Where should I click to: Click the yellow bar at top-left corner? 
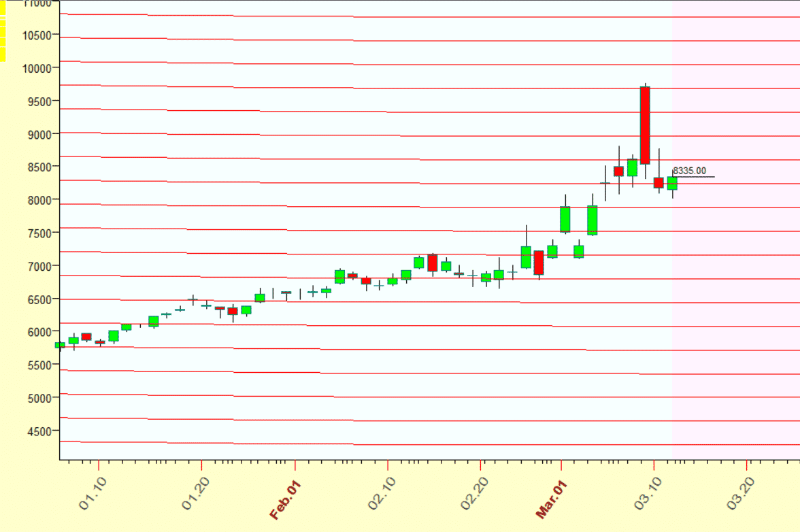(x=3, y=31)
